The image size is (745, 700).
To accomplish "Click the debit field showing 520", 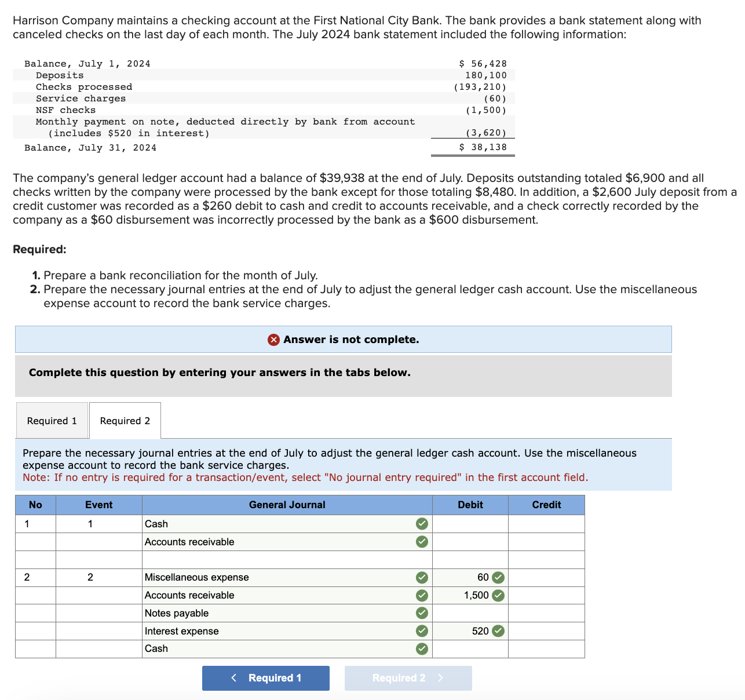I will pos(470,631).
